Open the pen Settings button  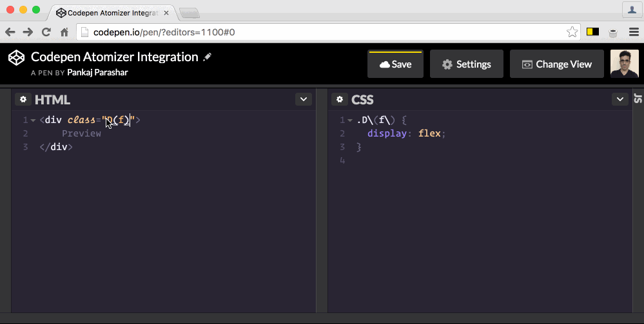(x=467, y=64)
